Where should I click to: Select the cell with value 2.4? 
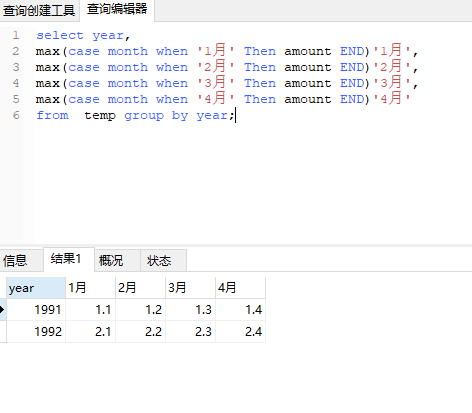click(241, 332)
